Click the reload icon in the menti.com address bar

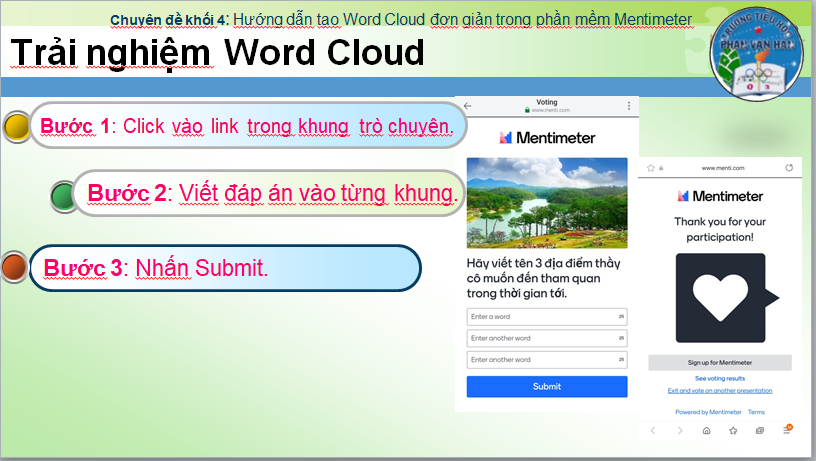point(789,168)
